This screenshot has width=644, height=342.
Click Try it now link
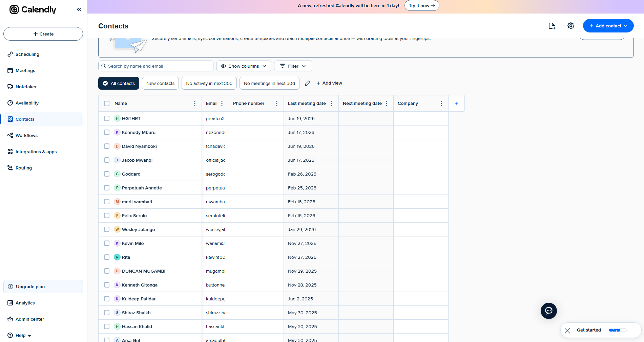pyautogui.click(x=422, y=5)
